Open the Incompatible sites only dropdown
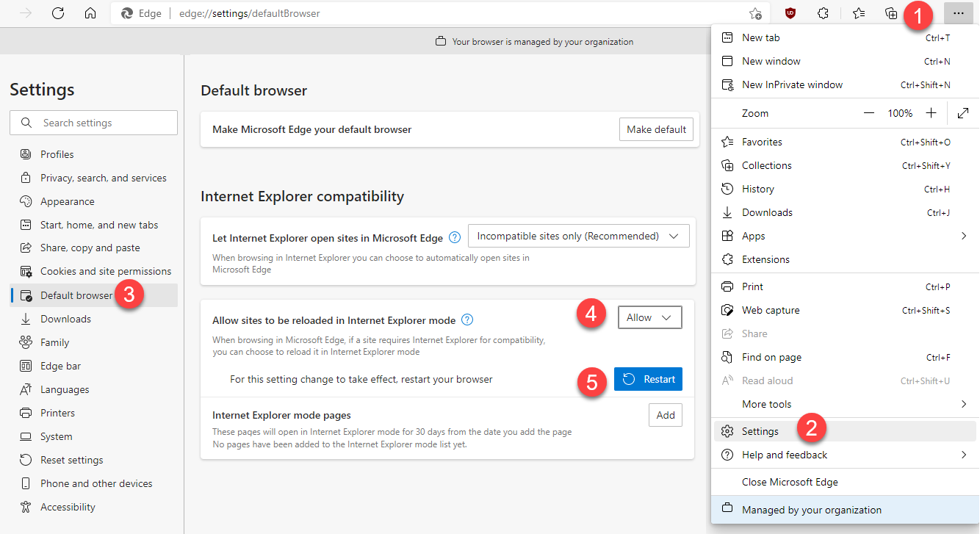 [579, 237]
